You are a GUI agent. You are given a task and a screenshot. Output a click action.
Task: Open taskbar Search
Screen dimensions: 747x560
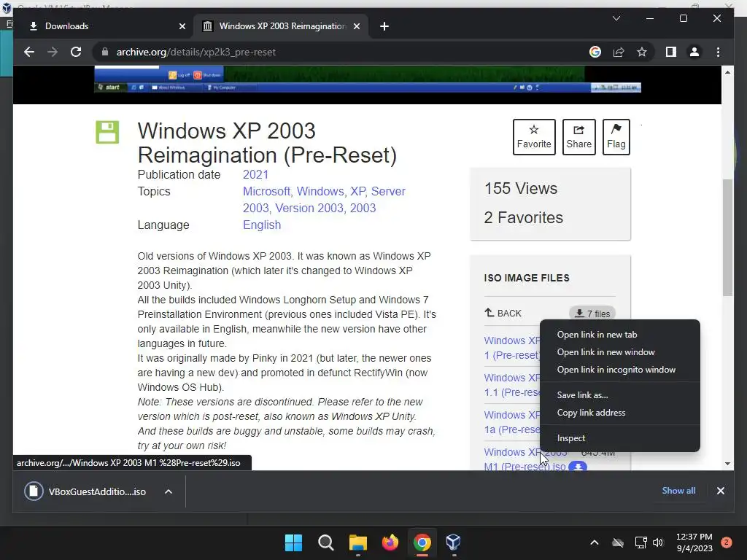[326, 542]
